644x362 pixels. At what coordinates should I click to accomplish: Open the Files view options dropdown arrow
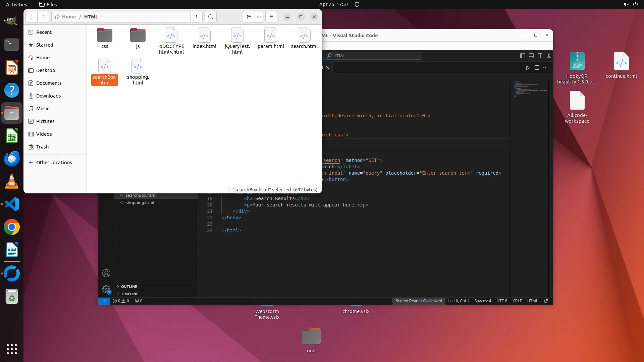(259, 17)
